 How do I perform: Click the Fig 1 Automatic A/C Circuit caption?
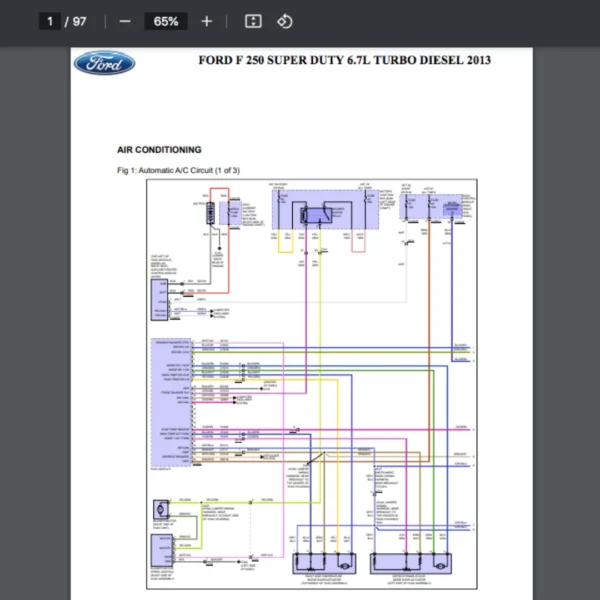point(178,170)
